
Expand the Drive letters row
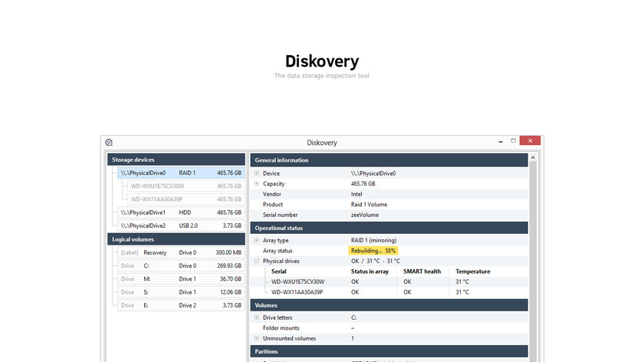pyautogui.click(x=257, y=318)
